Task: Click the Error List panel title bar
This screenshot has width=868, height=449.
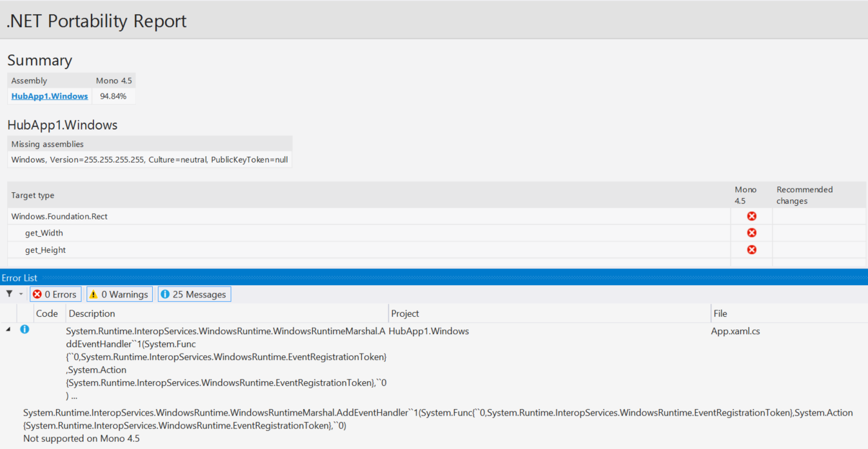Action: [x=19, y=277]
